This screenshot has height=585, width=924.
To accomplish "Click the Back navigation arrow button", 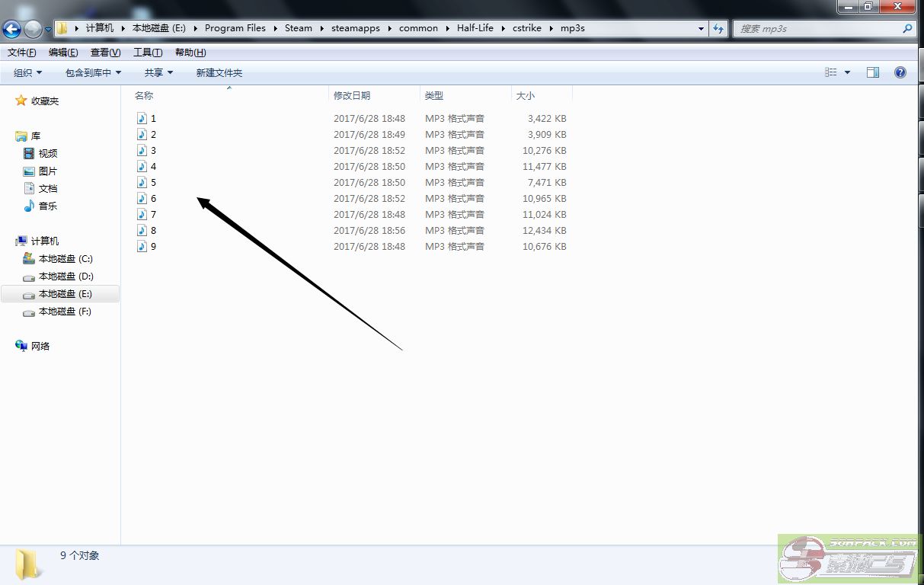I will point(11,30).
